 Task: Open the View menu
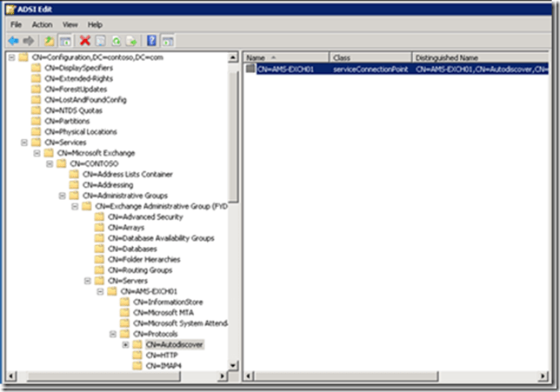click(70, 24)
